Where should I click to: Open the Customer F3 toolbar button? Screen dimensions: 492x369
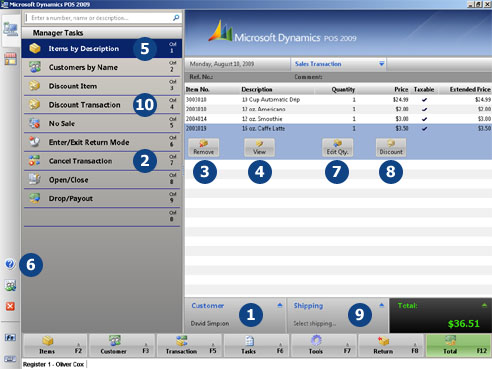coord(122,345)
